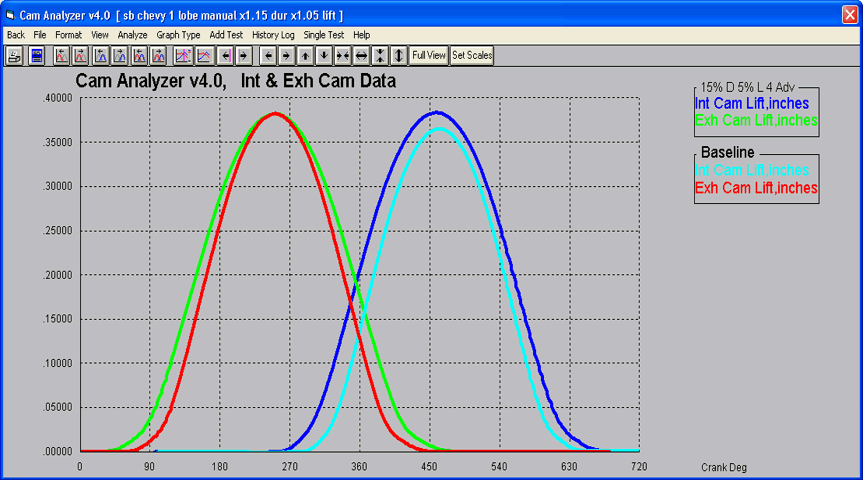Expand the graph horizontally with the double-headed arrow
The image size is (864, 480).
pos(361,56)
